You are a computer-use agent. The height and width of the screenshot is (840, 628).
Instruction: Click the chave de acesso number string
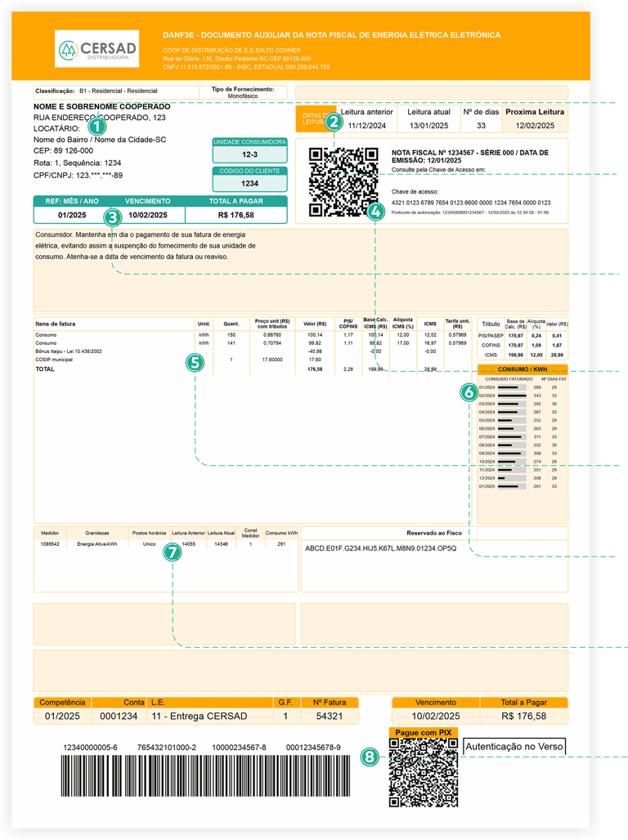(x=471, y=203)
